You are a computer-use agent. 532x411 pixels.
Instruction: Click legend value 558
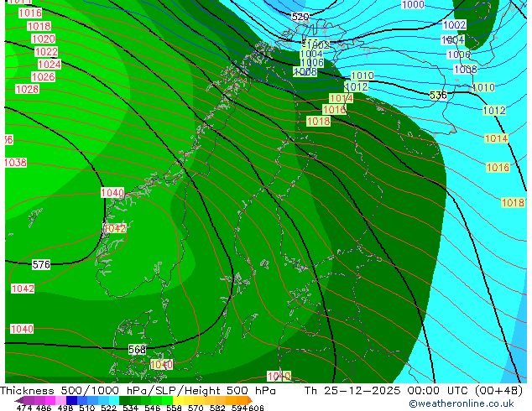(174, 408)
